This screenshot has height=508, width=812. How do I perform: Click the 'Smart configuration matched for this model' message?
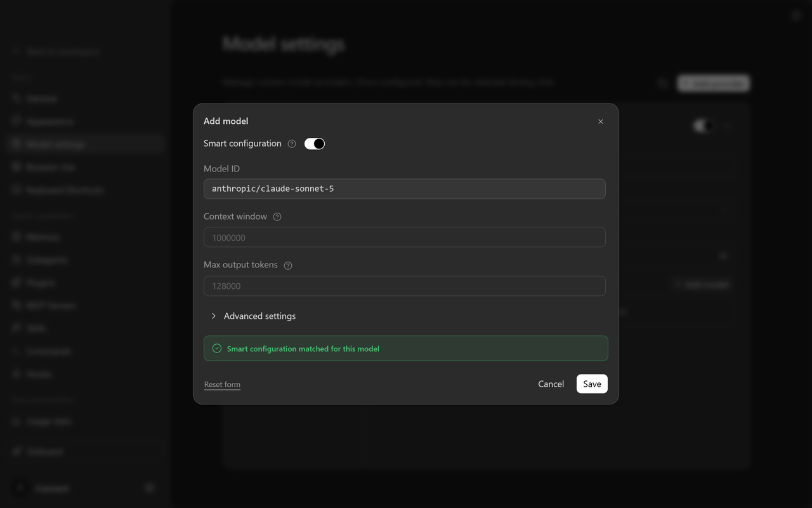tap(303, 349)
